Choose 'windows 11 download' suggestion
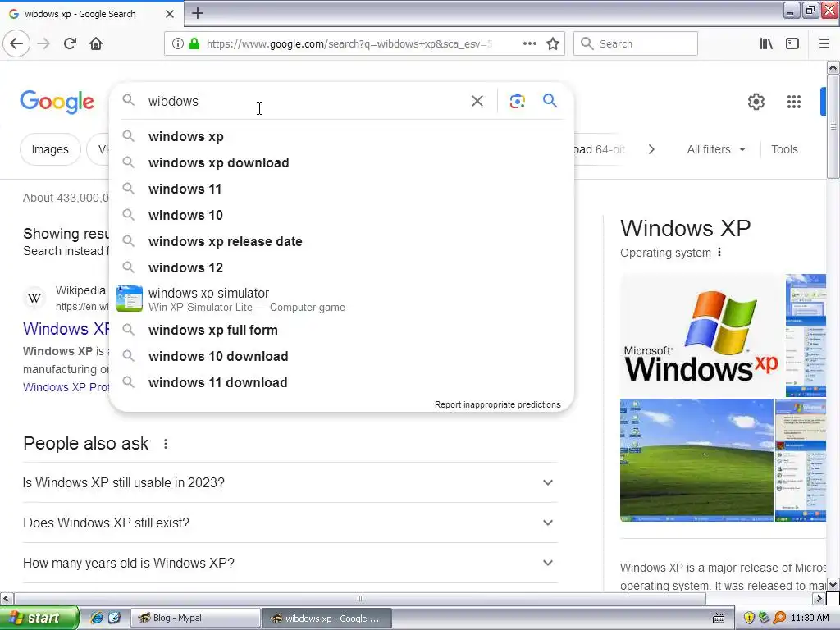This screenshot has width=840, height=630. [341, 382]
